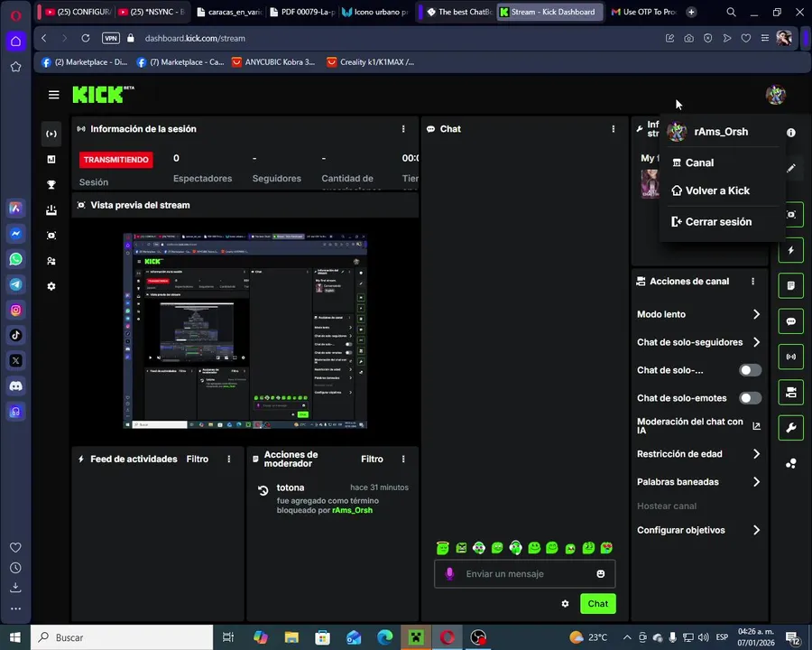Open WhatsApp in Opera sidebar
Screen dimensions: 812x650
[x=15, y=259]
